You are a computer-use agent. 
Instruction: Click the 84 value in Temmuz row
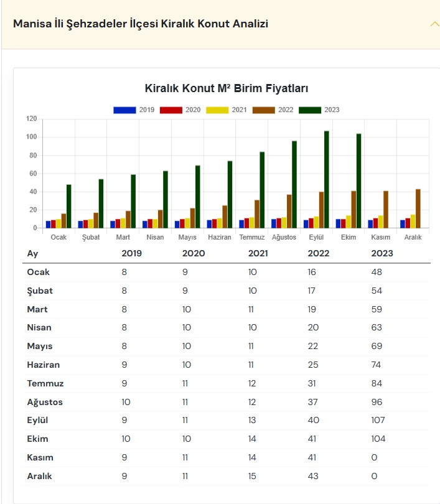coord(377,383)
